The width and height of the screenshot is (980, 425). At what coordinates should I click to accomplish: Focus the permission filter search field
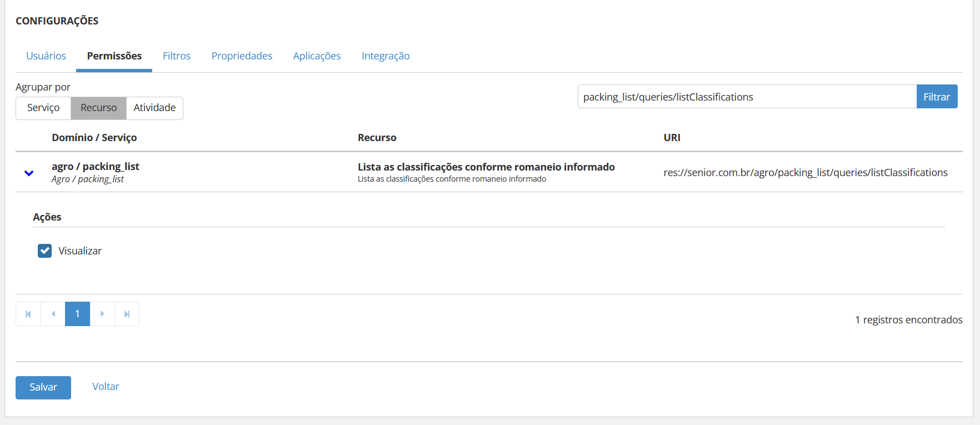click(747, 97)
